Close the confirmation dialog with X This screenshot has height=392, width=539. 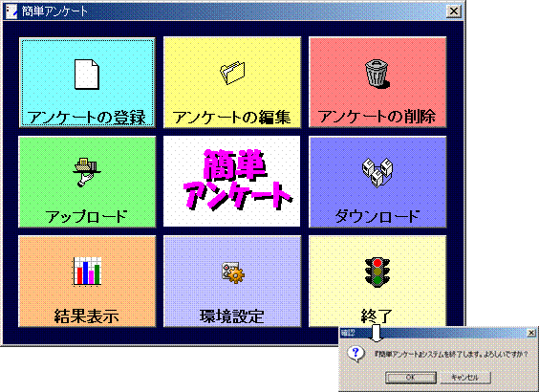tap(531, 333)
